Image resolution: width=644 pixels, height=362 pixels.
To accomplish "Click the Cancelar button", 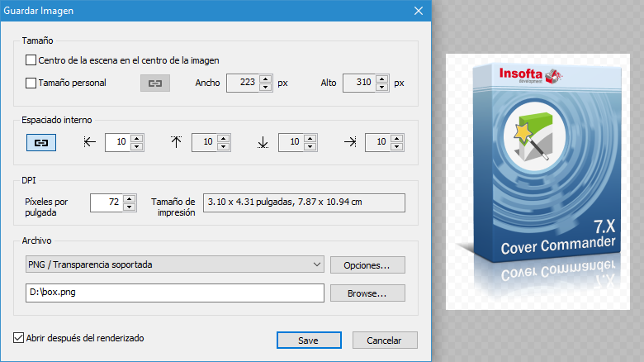I will (x=384, y=341).
